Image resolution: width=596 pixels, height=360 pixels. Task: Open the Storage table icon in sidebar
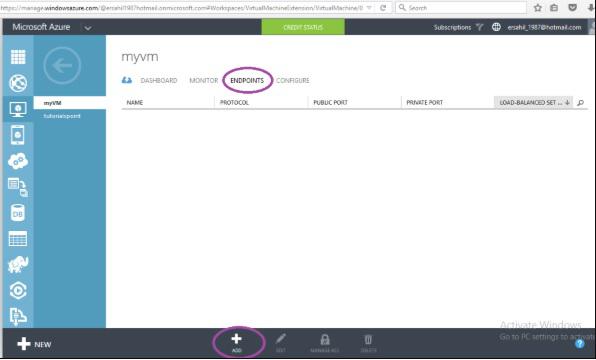18,239
